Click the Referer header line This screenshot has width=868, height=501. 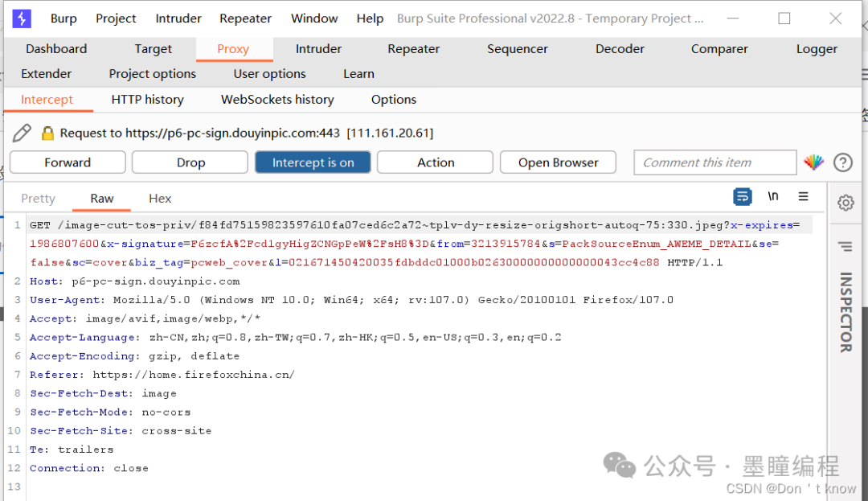click(162, 375)
